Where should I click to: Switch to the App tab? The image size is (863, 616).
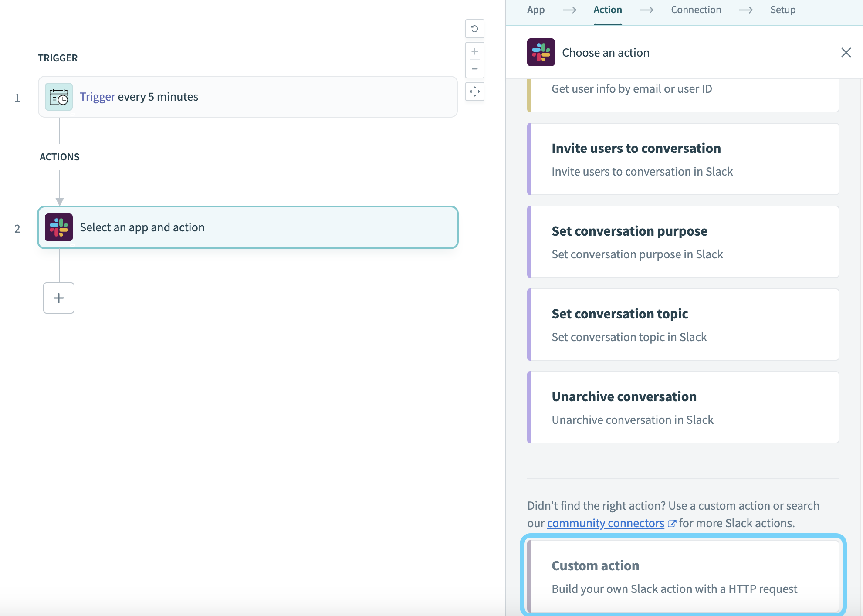[535, 10]
